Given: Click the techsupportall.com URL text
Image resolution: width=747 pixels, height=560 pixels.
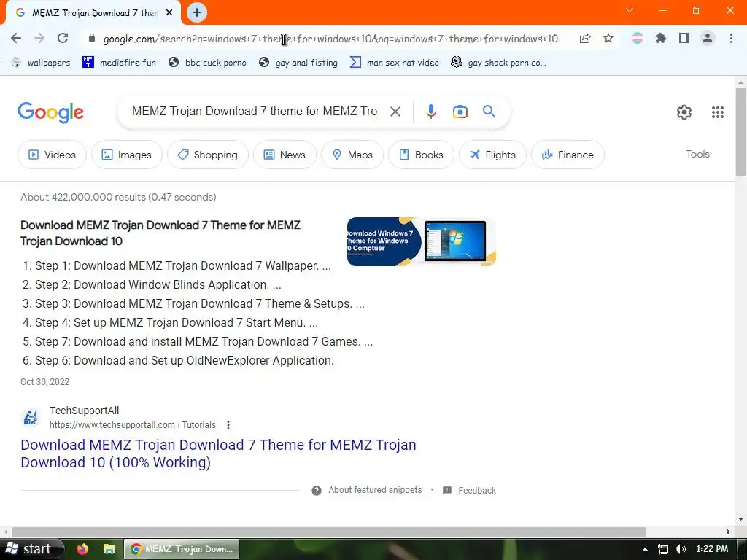Looking at the screenshot, I should click(133, 425).
